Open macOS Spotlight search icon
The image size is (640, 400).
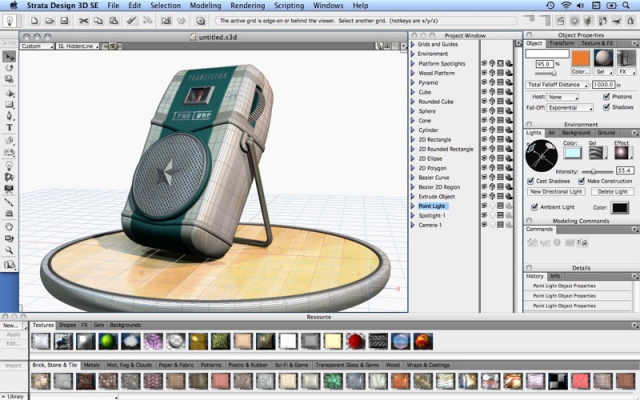point(626,5)
